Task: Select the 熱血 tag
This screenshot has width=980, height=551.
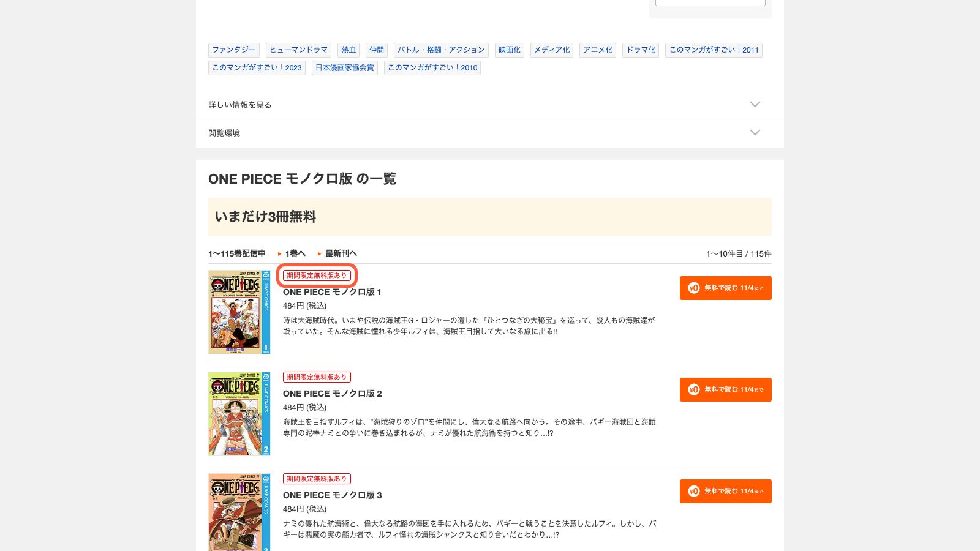Action: (349, 50)
